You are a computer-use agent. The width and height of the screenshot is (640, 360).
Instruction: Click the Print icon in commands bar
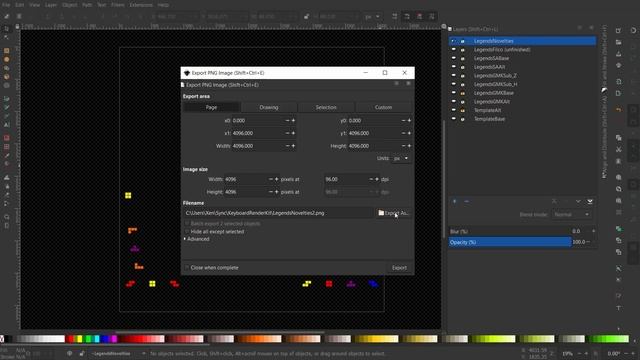(x=619, y=65)
